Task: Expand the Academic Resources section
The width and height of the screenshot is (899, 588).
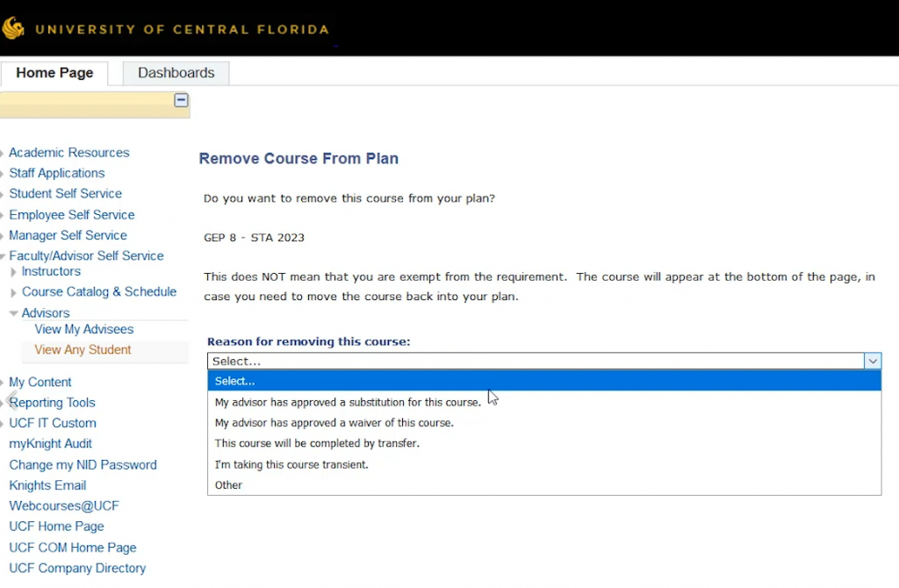Action: coord(4,152)
